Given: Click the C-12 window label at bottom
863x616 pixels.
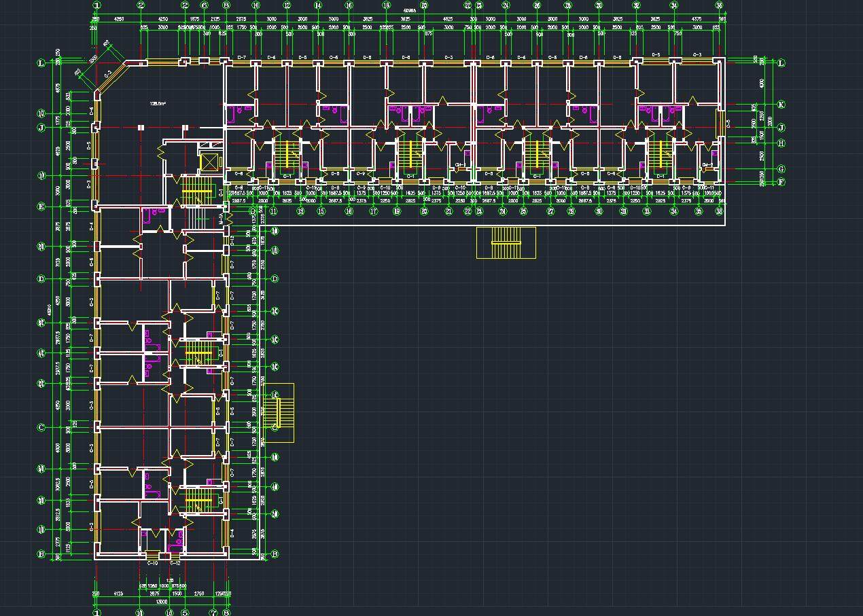Looking at the screenshot, I should (x=174, y=563).
